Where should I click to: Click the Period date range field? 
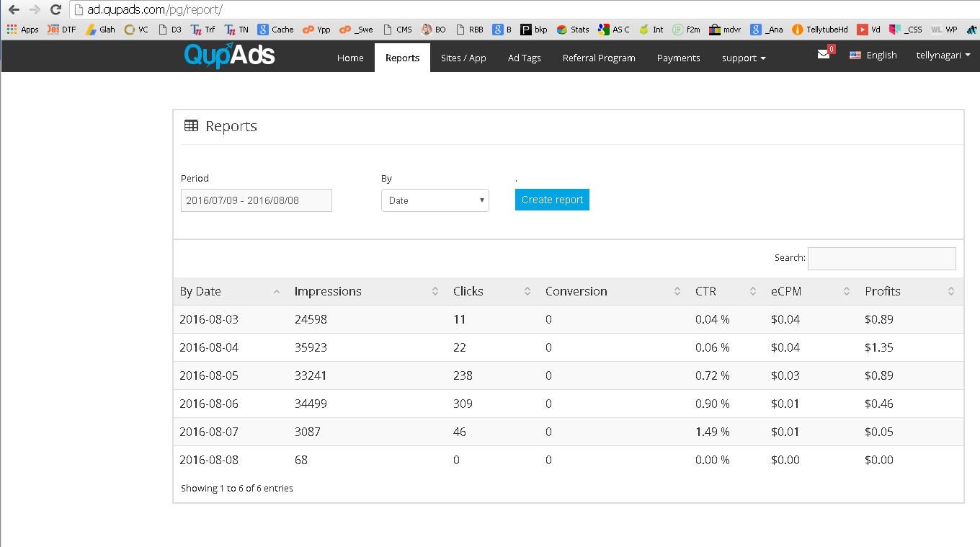coord(257,200)
